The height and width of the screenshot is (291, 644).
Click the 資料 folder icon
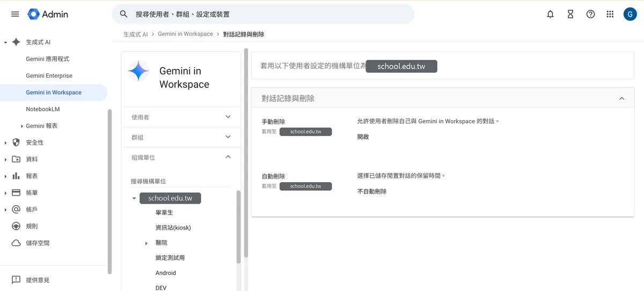point(16,159)
